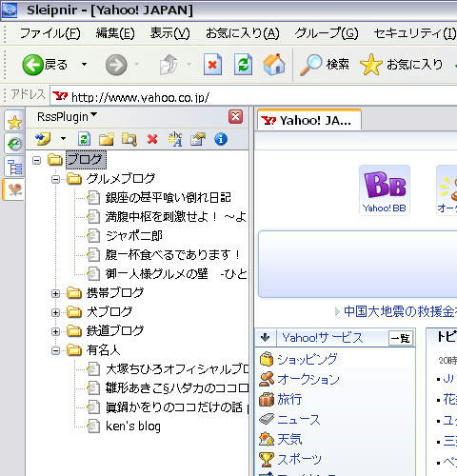The height and width of the screenshot is (476, 457).
Task: Click the green Back navigation button
Action: point(32,65)
